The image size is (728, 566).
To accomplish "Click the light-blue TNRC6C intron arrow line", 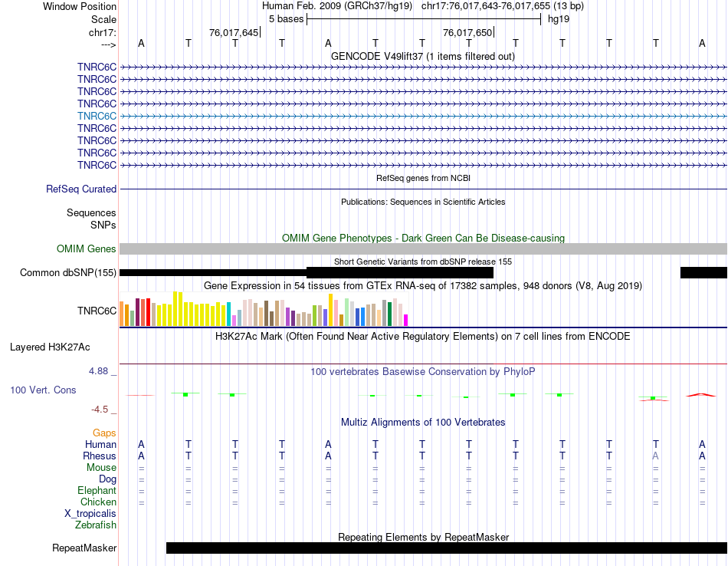I will pyautogui.click(x=423, y=116).
